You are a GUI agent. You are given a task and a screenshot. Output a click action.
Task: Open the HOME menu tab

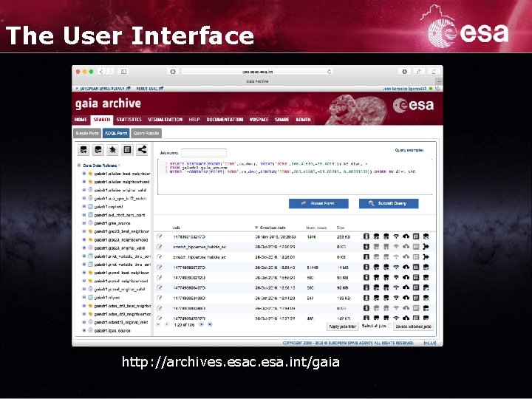pyautogui.click(x=81, y=120)
